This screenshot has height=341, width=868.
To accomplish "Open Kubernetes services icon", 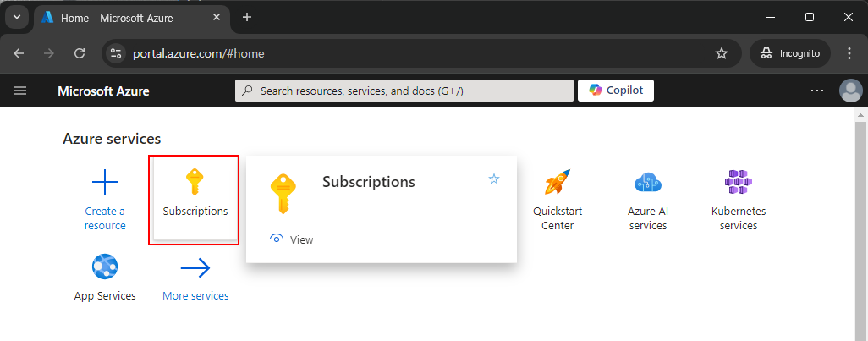I will click(739, 182).
